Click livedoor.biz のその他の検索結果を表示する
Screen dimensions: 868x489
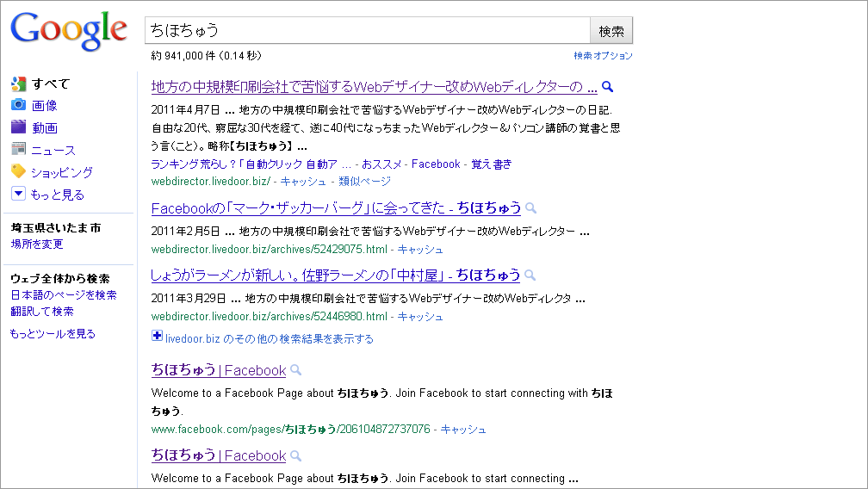[270, 338]
